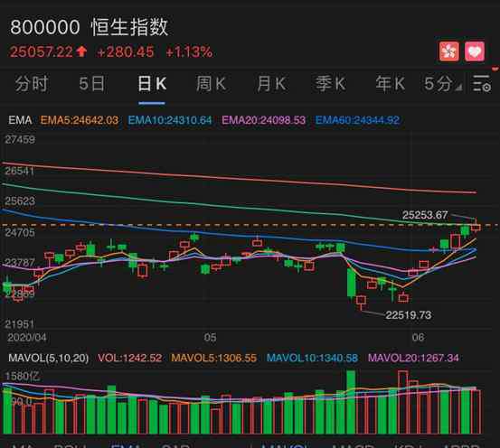Select the 日K daily candlestick tab
The width and height of the screenshot is (500, 448).
tap(152, 84)
